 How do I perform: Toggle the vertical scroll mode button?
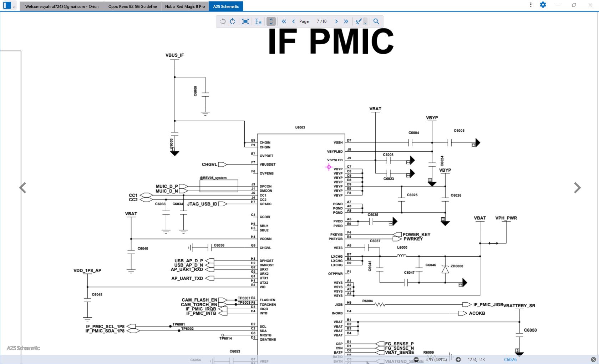271,21
